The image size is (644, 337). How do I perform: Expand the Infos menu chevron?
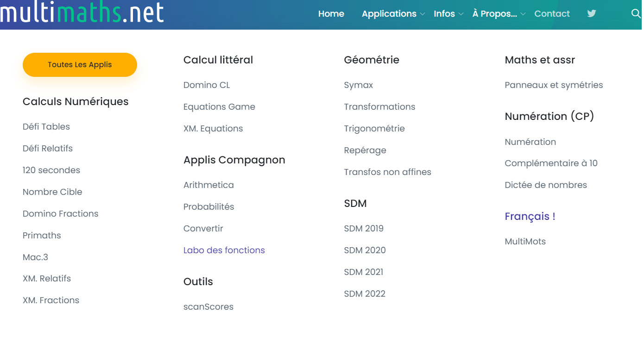pos(461,14)
